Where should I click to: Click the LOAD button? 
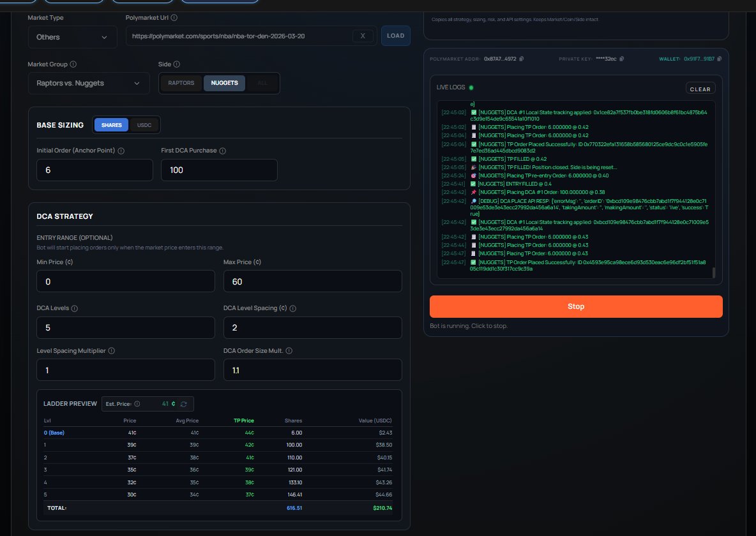pos(395,36)
